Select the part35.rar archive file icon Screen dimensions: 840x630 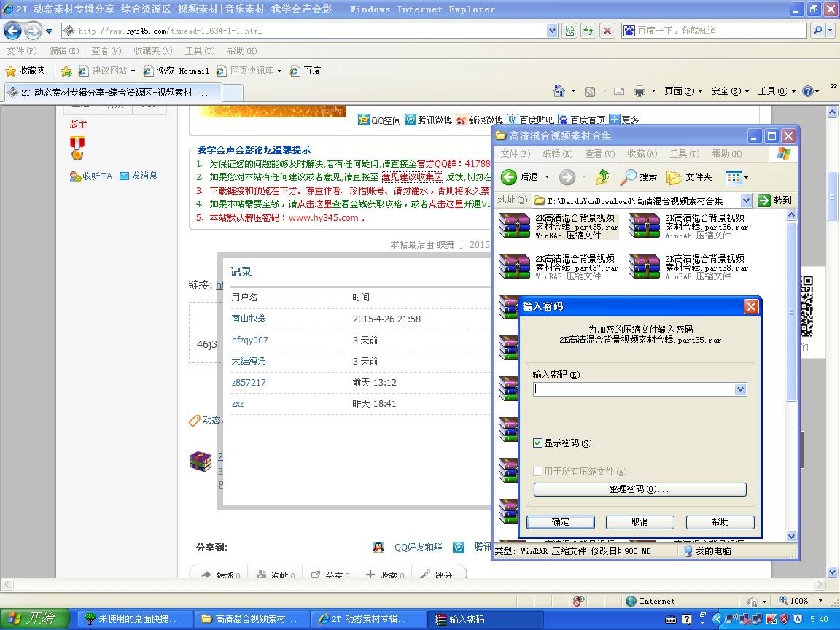515,225
